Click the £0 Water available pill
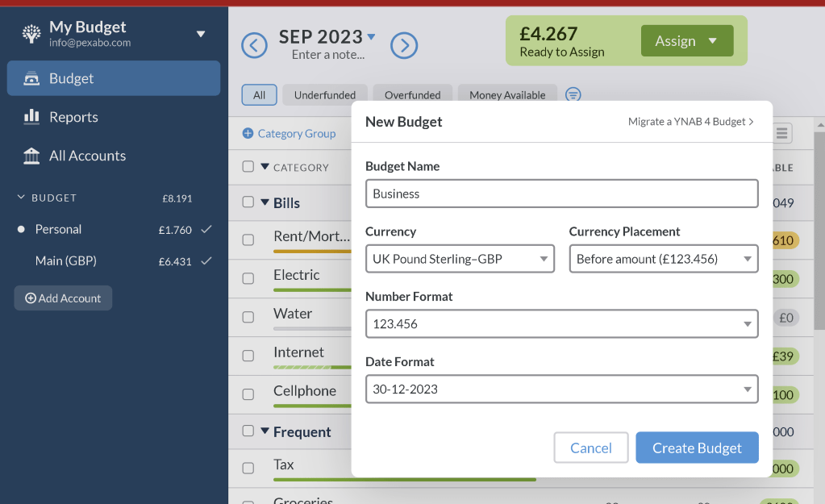The image size is (825, 504). [786, 318]
